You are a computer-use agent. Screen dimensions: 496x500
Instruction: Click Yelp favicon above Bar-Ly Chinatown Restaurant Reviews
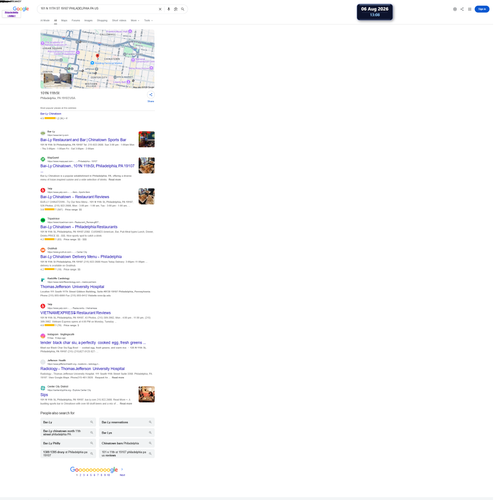pos(43,190)
